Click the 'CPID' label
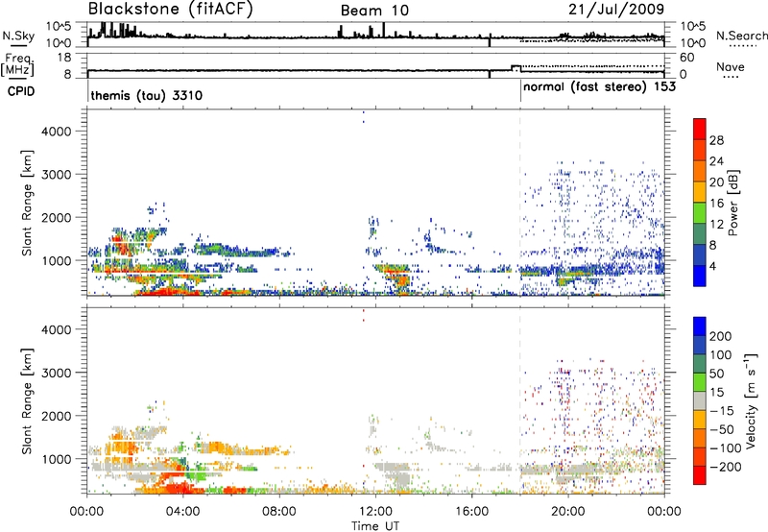 [x=21, y=91]
